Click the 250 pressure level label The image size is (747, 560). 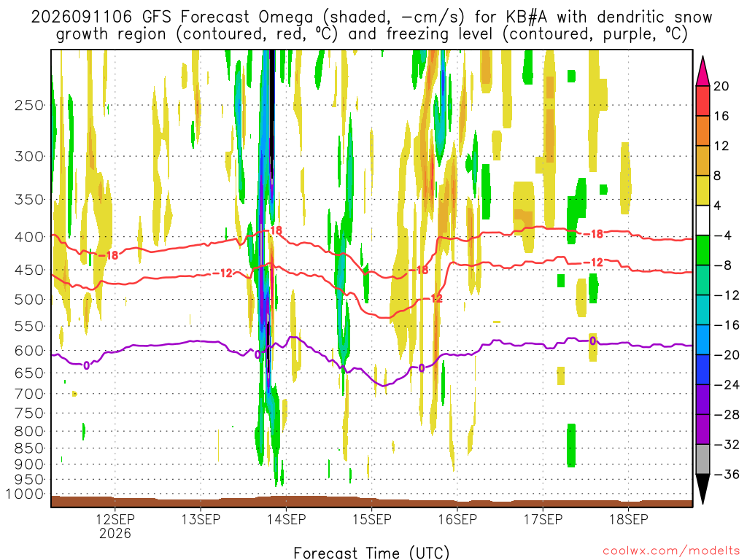point(29,105)
